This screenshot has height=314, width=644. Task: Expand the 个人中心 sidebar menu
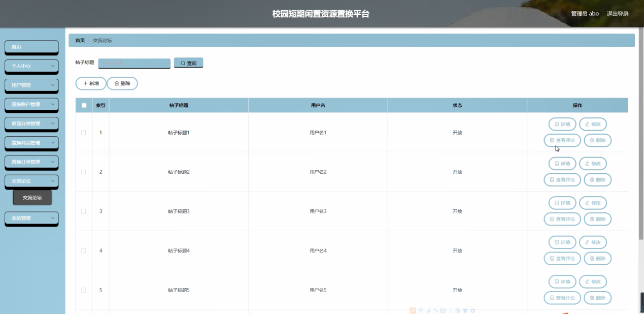coord(31,66)
